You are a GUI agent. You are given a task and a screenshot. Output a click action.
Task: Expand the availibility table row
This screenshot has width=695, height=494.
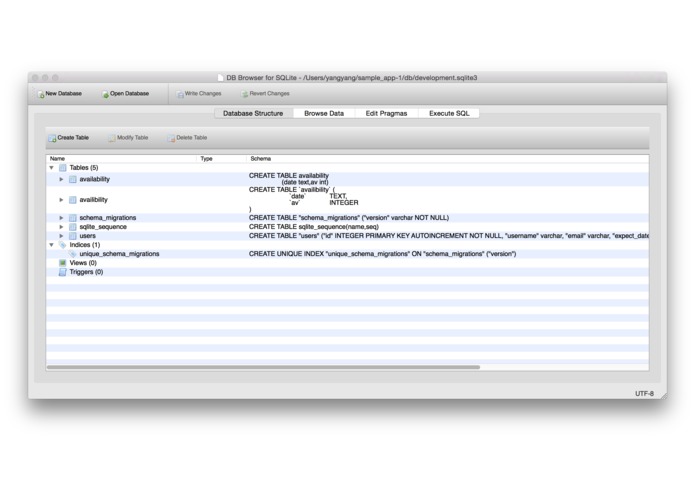pos(61,200)
